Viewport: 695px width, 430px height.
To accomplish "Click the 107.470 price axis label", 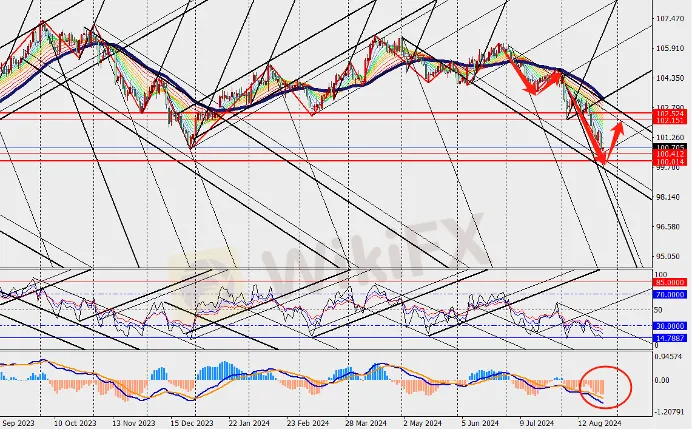I will tap(670, 19).
